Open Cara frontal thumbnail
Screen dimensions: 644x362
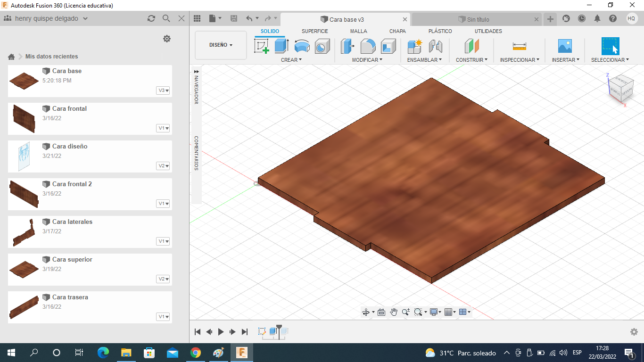24,118
